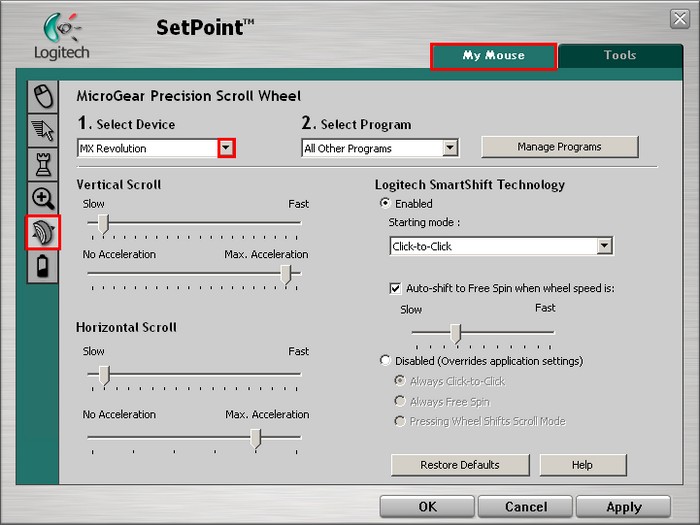Click the MX Revolution device field
The image size is (700, 525).
(x=148, y=148)
